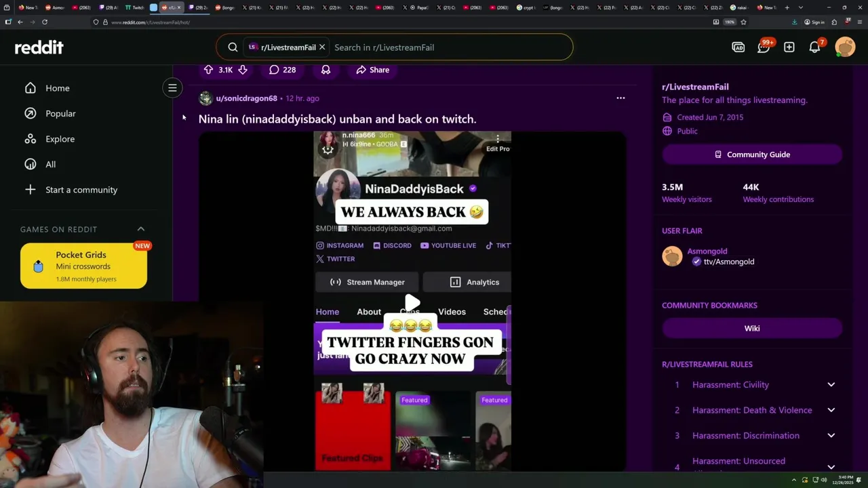Reset the 190% zoom indicator
868x488 pixels.
(730, 22)
